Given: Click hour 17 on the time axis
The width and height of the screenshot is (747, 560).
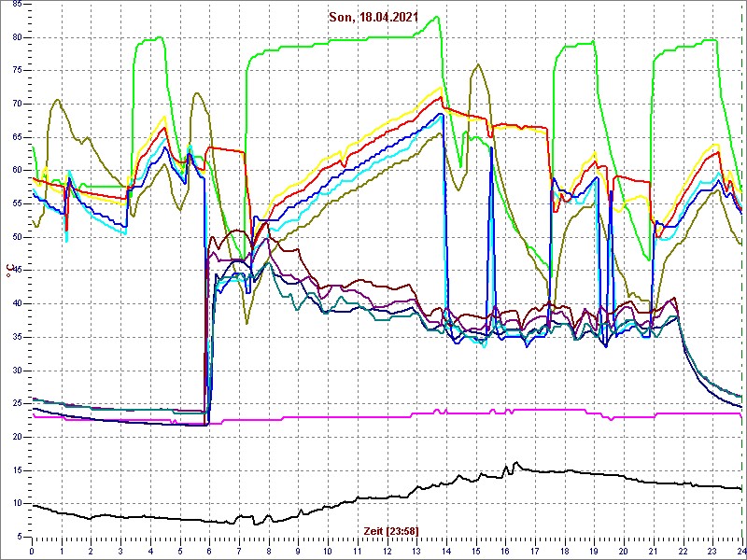Looking at the screenshot, I should pos(535,552).
